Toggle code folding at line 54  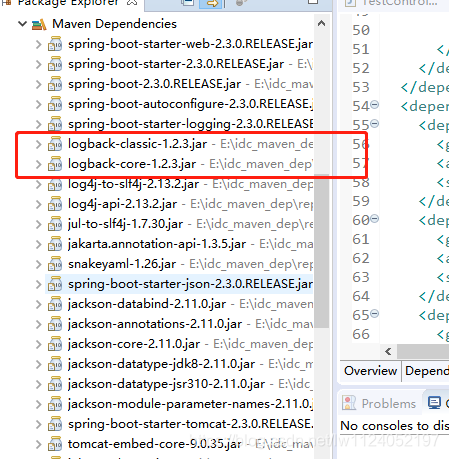pos(375,105)
